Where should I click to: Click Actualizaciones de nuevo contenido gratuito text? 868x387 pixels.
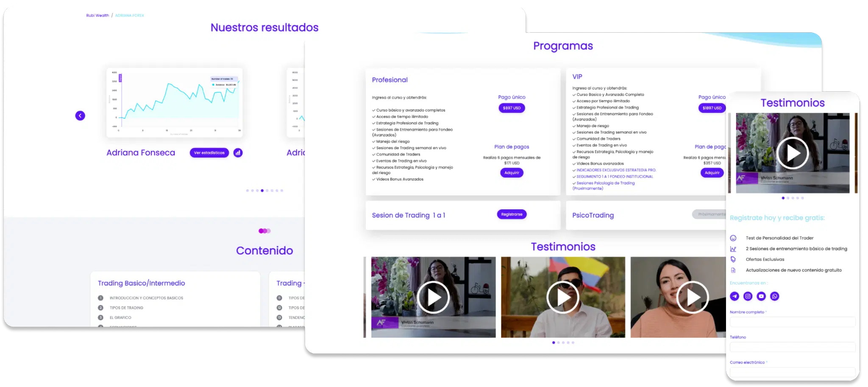[x=794, y=270]
